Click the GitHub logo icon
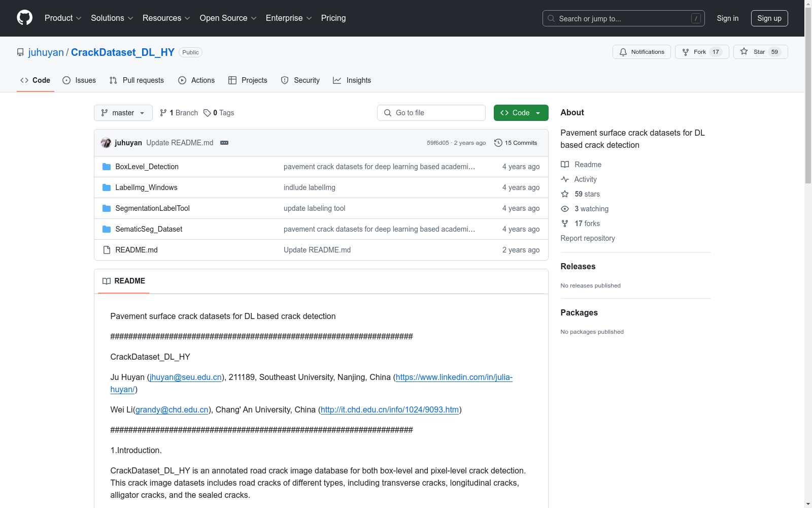The height and width of the screenshot is (508, 812). (x=24, y=18)
